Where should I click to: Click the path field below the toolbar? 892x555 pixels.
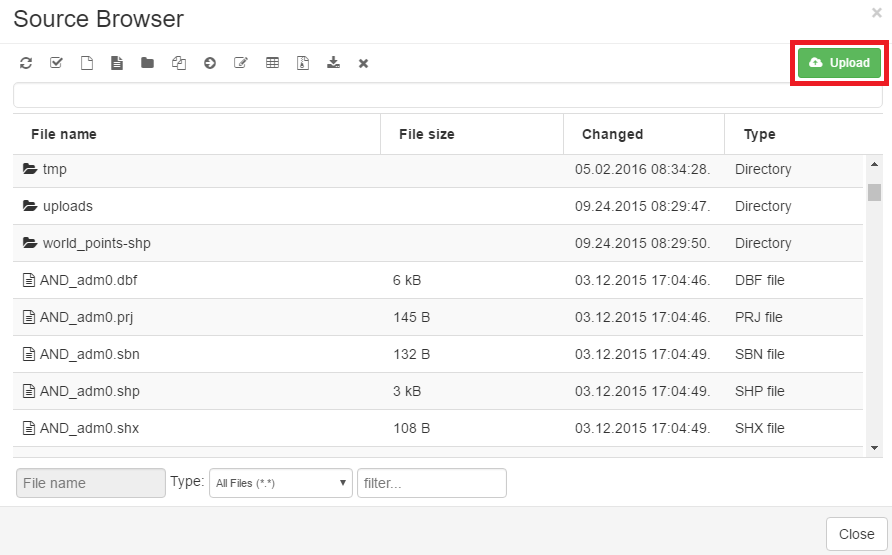pos(448,95)
